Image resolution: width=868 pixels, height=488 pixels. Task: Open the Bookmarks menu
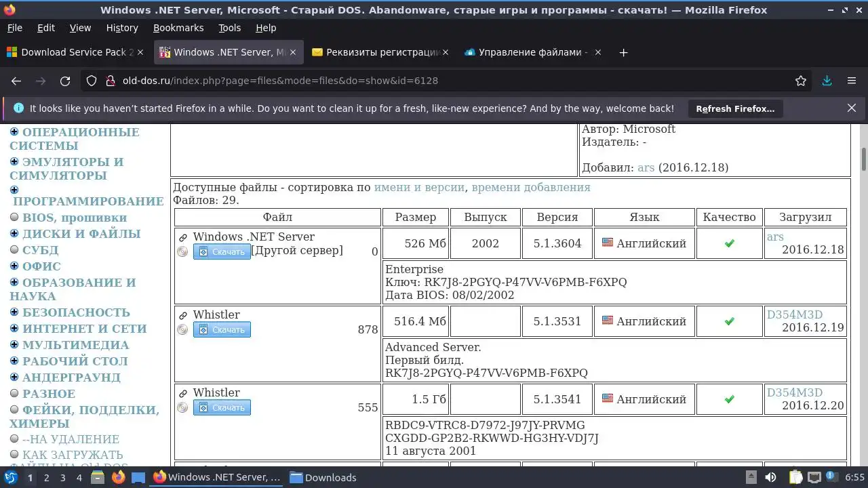(178, 28)
